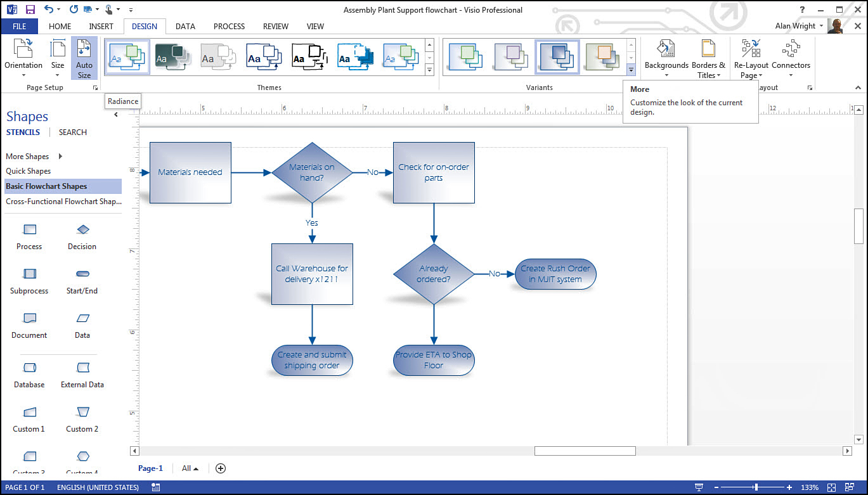Click the zoom in plus button

[x=789, y=487]
